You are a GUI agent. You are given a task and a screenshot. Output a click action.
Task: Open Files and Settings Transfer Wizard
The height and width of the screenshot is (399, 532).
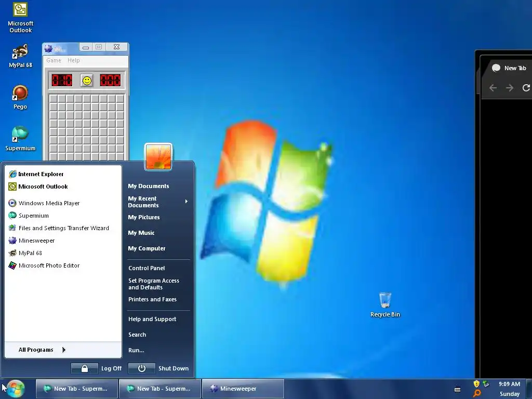click(63, 228)
